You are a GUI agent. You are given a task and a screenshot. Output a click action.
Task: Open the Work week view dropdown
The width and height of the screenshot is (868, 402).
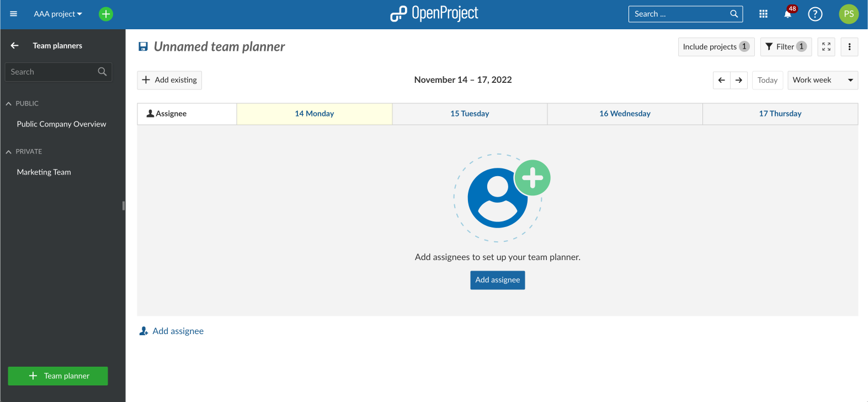822,80
